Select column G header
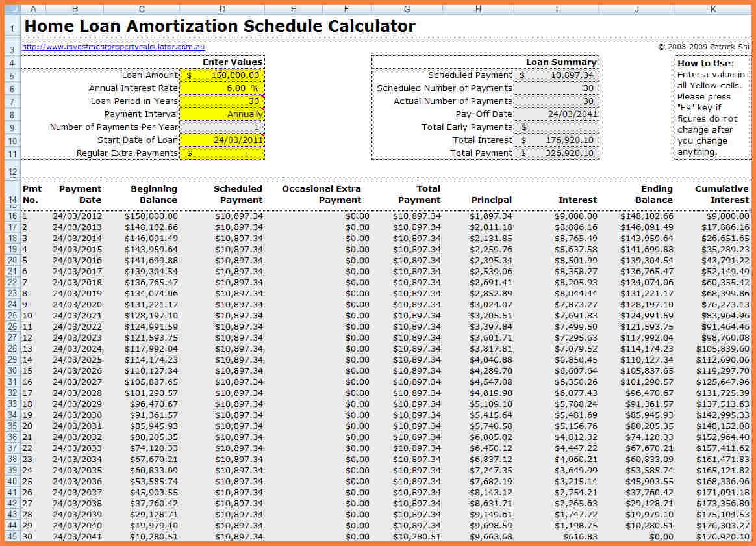The height and width of the screenshot is (546, 756). pyautogui.click(x=407, y=9)
